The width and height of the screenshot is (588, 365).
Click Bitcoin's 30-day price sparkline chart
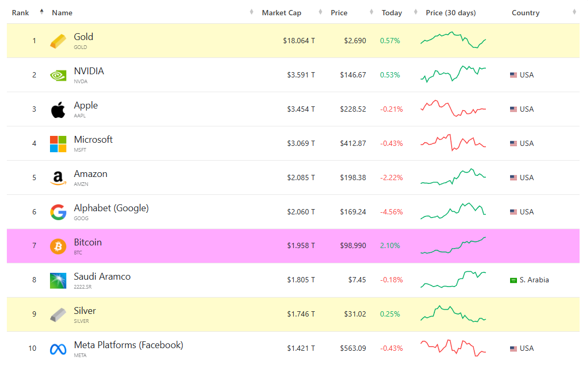453,246
